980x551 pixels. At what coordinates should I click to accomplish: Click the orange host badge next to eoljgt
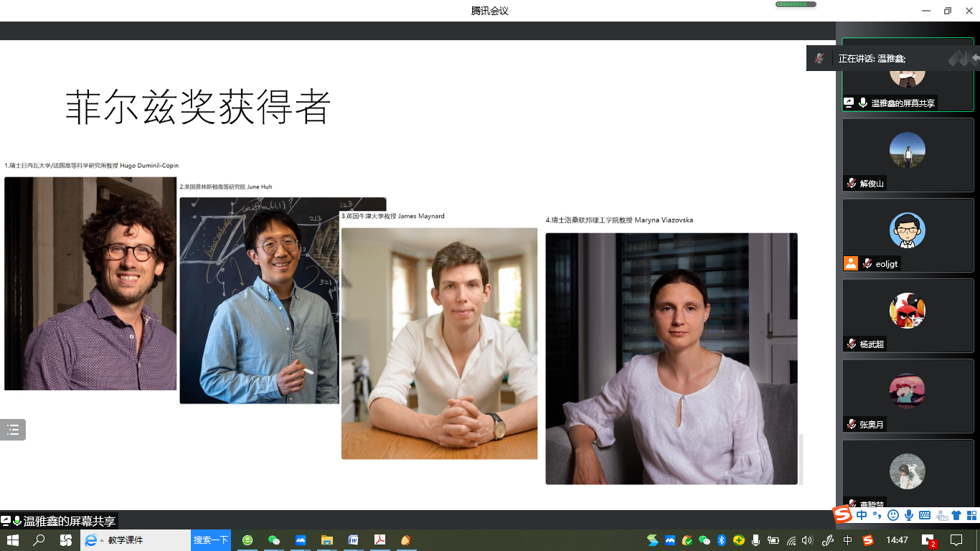coord(850,263)
